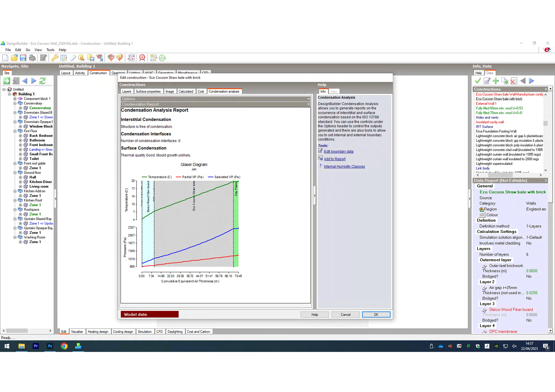Click the Model data red bar in dialog
555x392 pixels.
pos(150,314)
